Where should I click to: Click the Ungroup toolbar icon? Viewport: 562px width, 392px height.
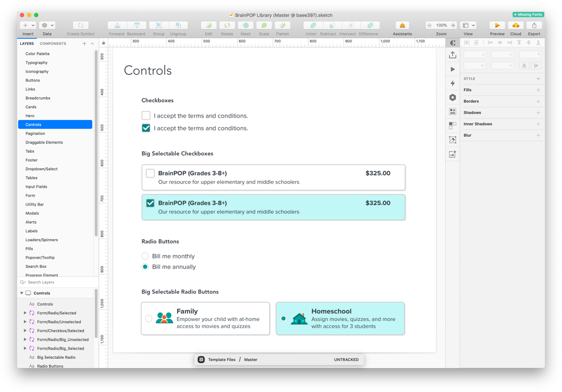pyautogui.click(x=178, y=25)
